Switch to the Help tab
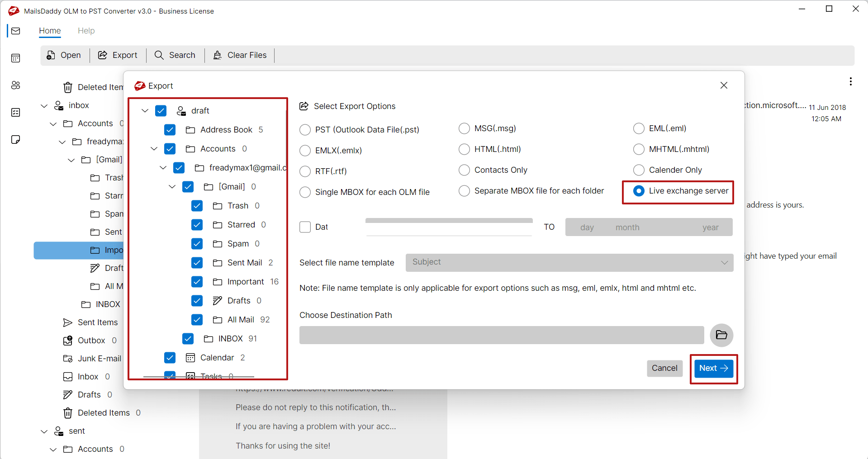 pos(86,31)
